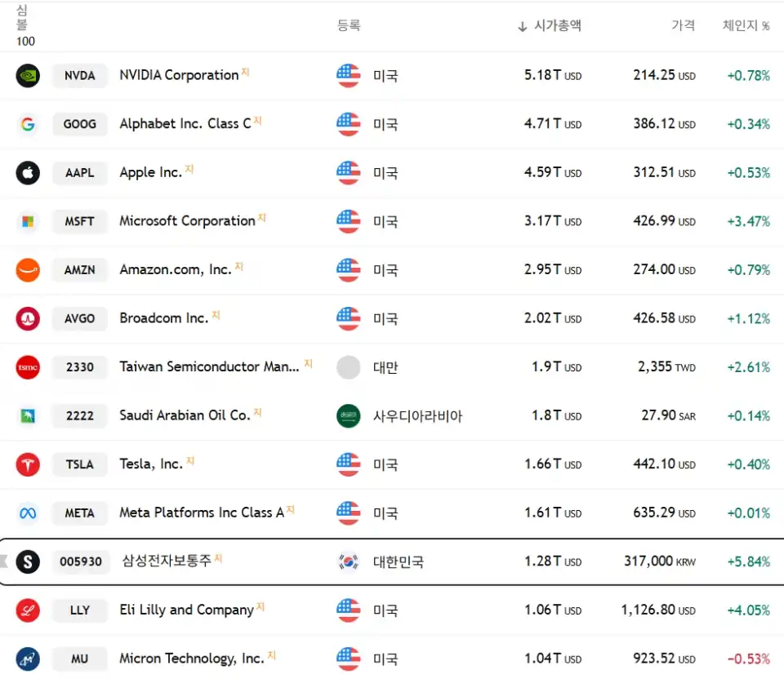Viewport: 784px width, 679px height.
Task: Select the 삼성전자보통주 row name
Action: point(167,561)
